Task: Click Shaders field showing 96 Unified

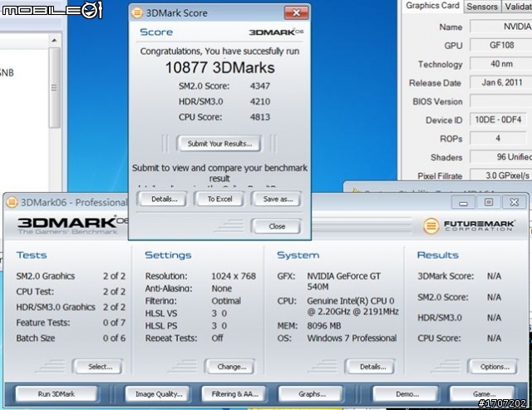Action: point(501,157)
